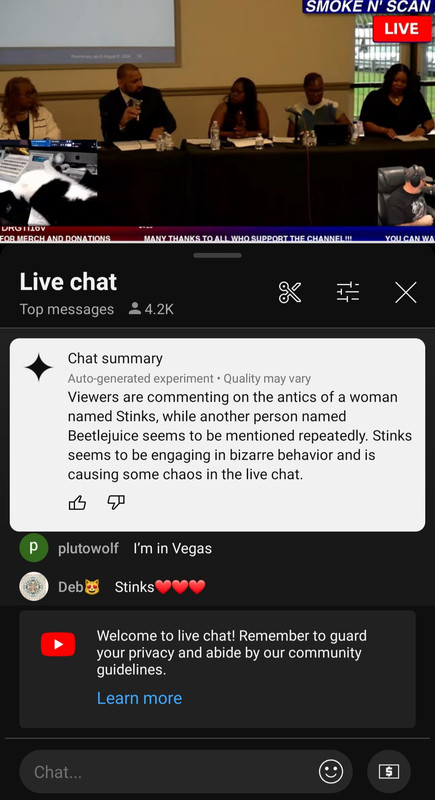Click the scissors clip icon

(x=290, y=292)
